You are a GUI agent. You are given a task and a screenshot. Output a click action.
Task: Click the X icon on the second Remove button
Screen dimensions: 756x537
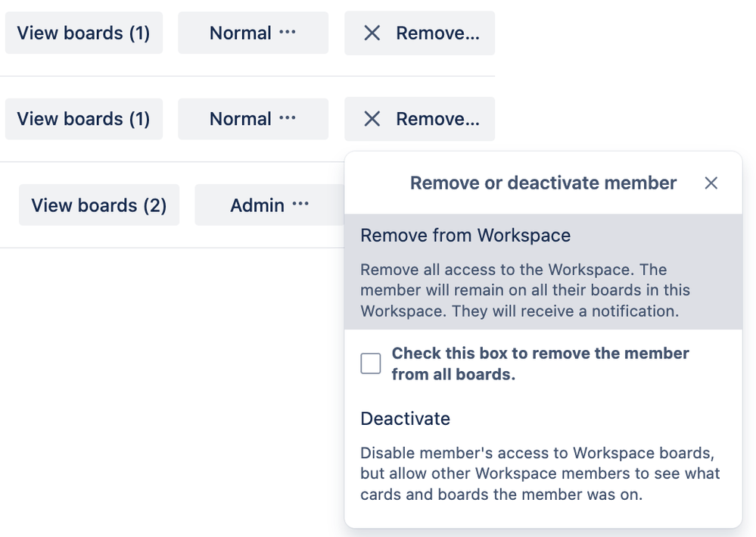click(371, 119)
